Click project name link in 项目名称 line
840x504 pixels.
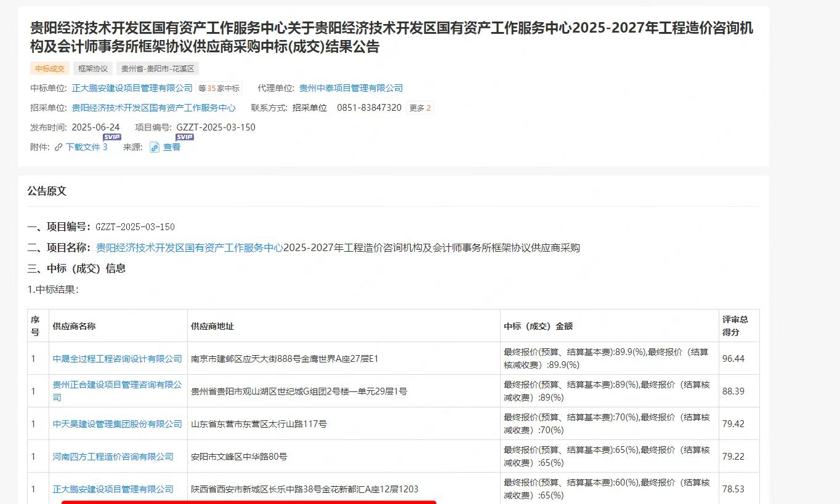pos(190,248)
